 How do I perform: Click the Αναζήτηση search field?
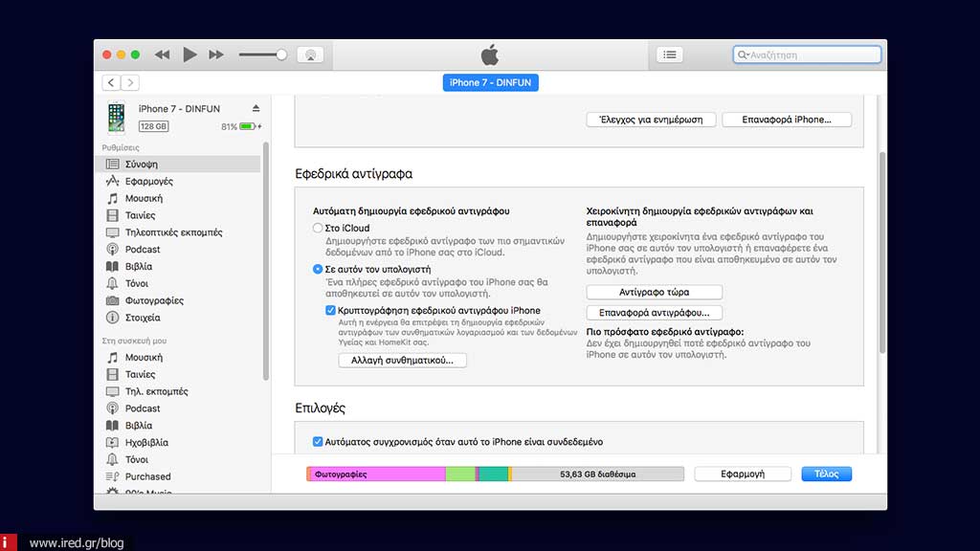(x=807, y=55)
